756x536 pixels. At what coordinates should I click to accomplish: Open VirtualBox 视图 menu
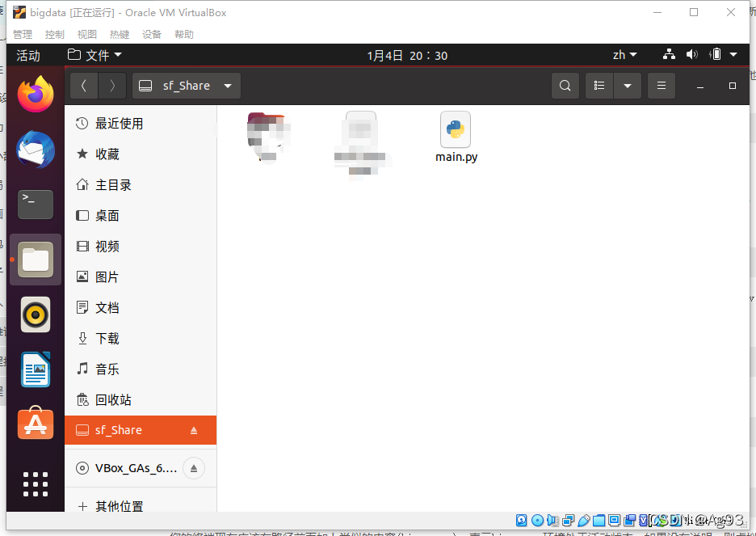pos(86,34)
